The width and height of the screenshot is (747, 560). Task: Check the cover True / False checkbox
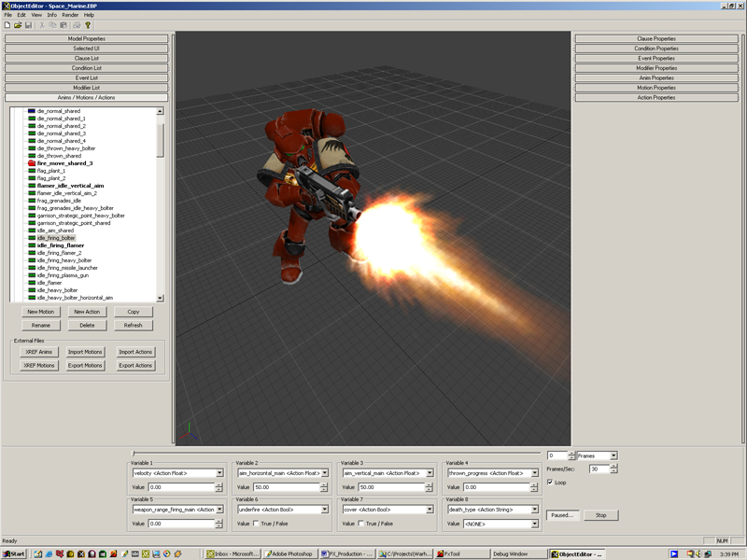(361, 524)
